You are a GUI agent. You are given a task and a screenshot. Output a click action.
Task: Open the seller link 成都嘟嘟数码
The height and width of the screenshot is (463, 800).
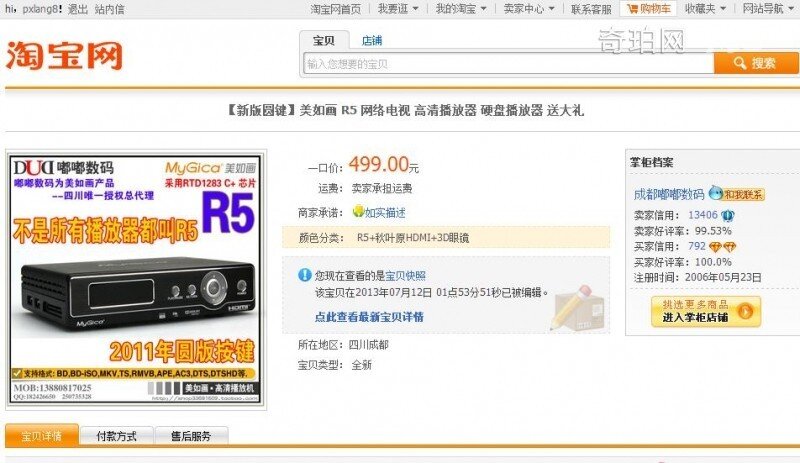tap(668, 194)
